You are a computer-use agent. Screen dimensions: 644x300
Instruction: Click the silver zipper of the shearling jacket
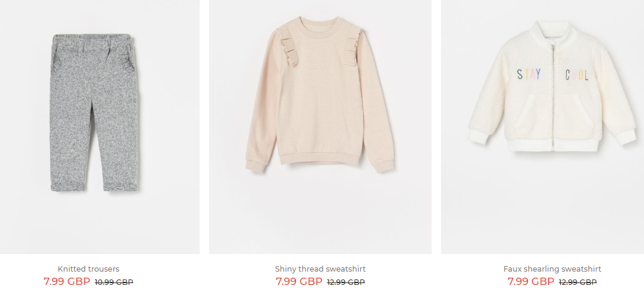tap(553, 97)
